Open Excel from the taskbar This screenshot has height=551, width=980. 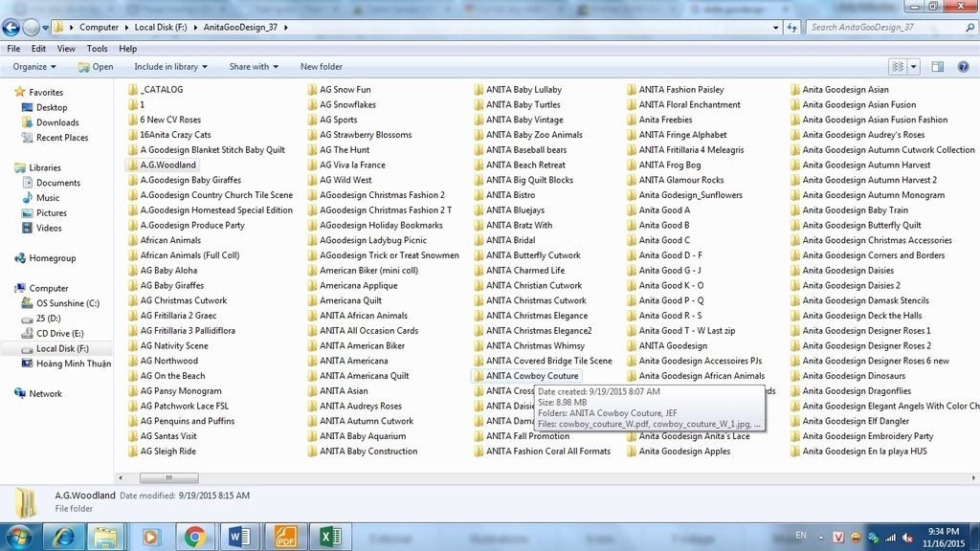click(x=330, y=537)
